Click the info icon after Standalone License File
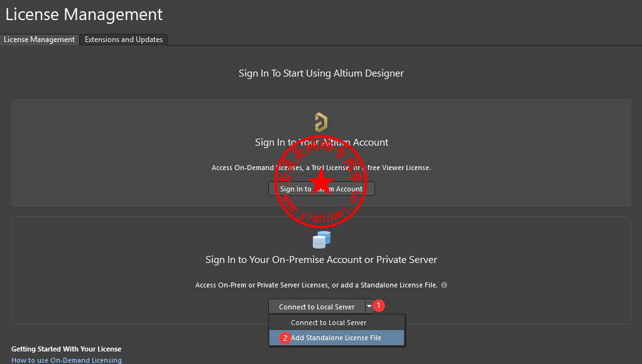This screenshot has height=364, width=642. [444, 285]
